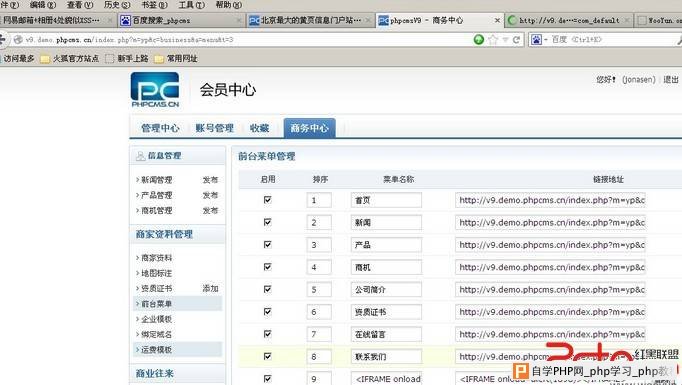Screen dimensions: 682x385
Task: Uncheck the 资质证书 menu enable checkbox
Action: point(267,311)
